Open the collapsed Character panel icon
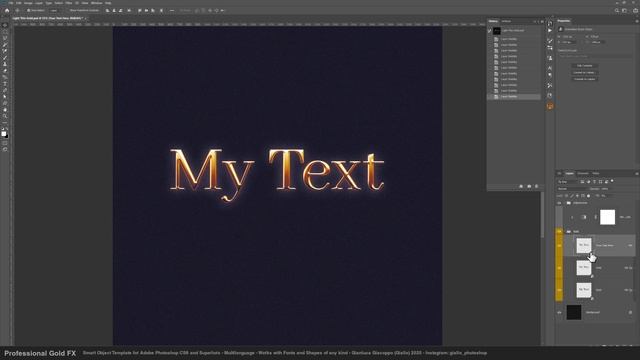The width and height of the screenshot is (640, 360). coord(550,68)
